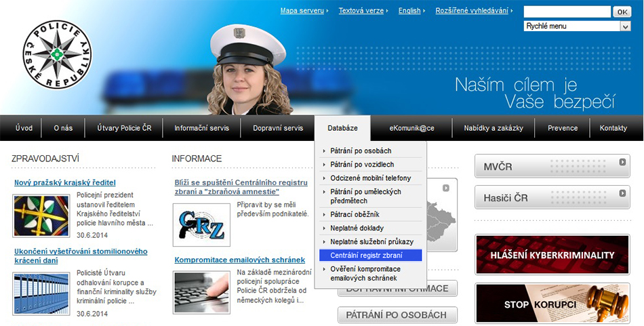The image size is (644, 326).
Task: Click the OK search button
Action: (x=622, y=12)
